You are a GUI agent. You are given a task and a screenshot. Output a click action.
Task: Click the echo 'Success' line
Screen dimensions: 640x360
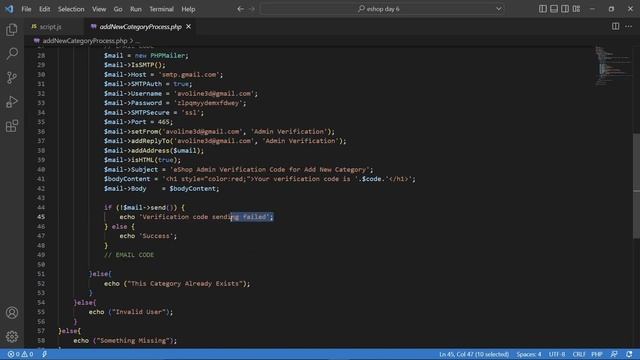148,236
